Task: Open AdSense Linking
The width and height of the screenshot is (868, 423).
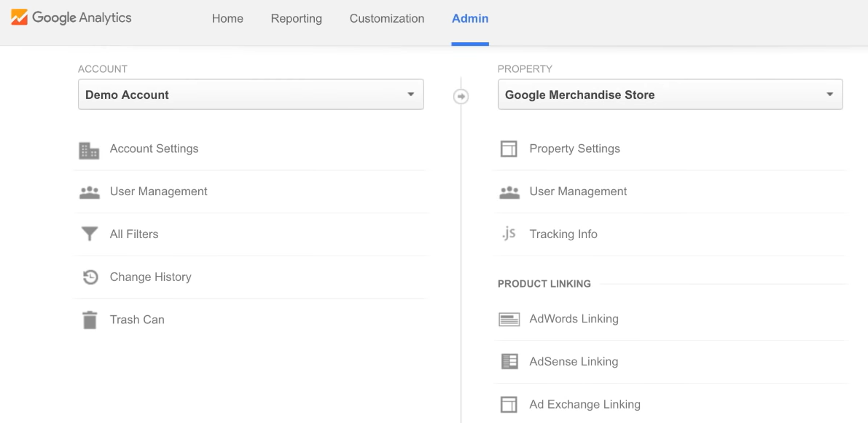Action: pos(574,362)
